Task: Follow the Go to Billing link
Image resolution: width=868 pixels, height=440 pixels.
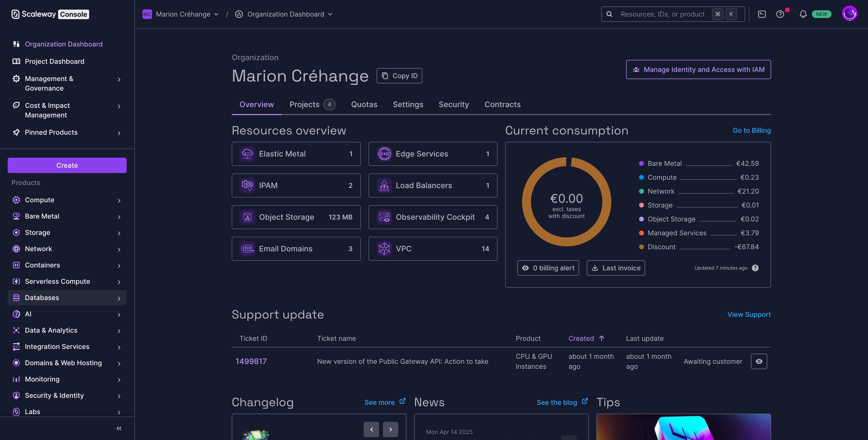Action: [751, 130]
